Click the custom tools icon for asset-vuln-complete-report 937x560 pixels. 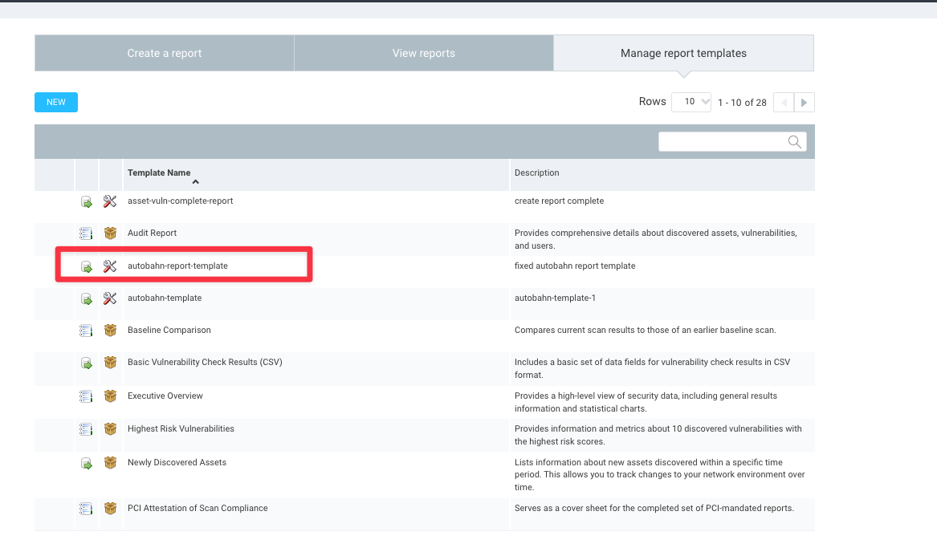pyautogui.click(x=110, y=201)
